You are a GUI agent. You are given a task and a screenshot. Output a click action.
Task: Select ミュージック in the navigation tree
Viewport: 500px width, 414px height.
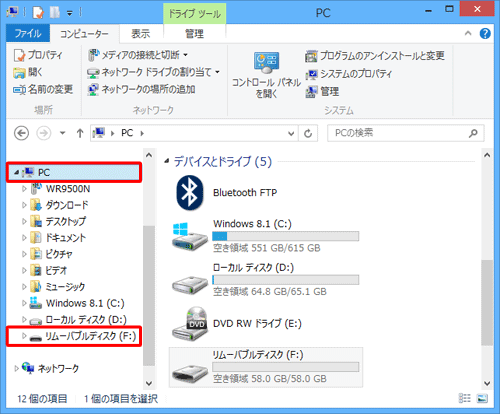[x=58, y=287]
